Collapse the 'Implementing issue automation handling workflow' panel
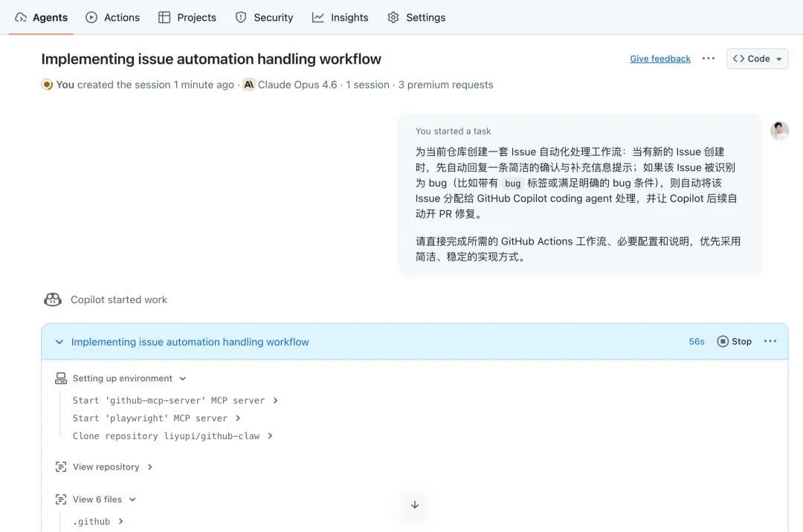 click(59, 342)
